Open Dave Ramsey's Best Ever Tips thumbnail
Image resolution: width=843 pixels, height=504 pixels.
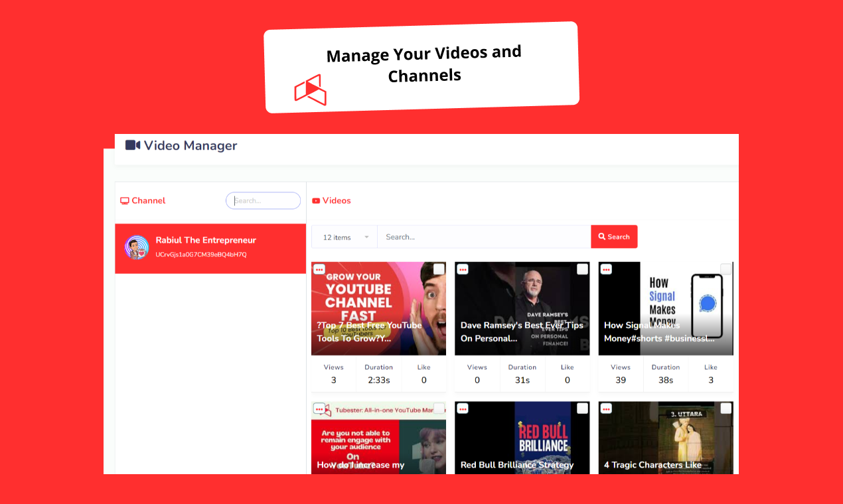tap(522, 308)
